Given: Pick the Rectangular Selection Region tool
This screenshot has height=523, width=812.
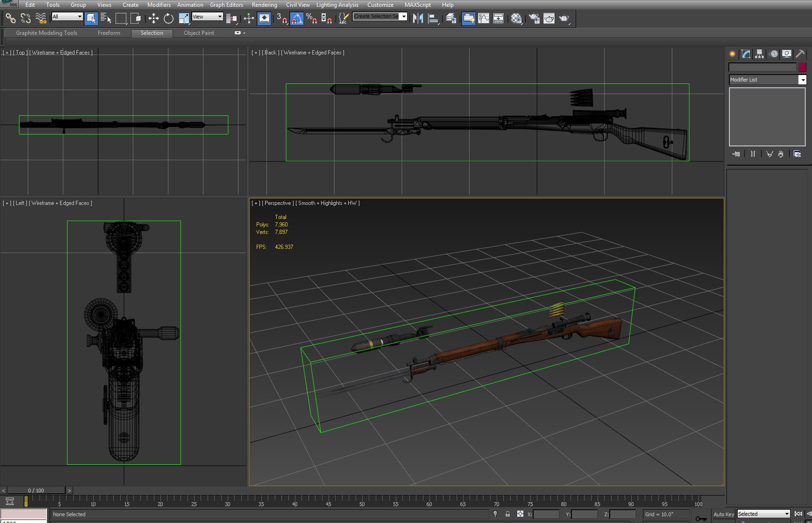Looking at the screenshot, I should pos(121,18).
